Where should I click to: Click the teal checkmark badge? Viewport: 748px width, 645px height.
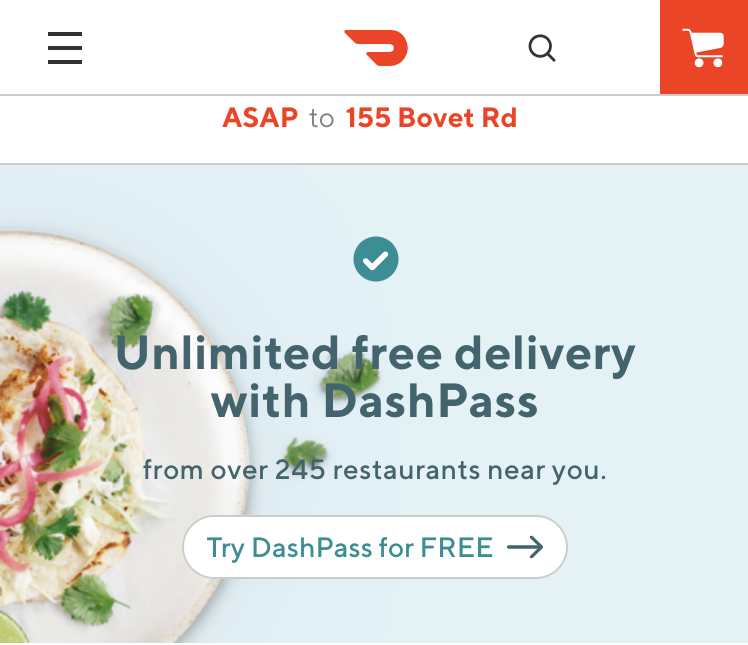pyautogui.click(x=376, y=259)
